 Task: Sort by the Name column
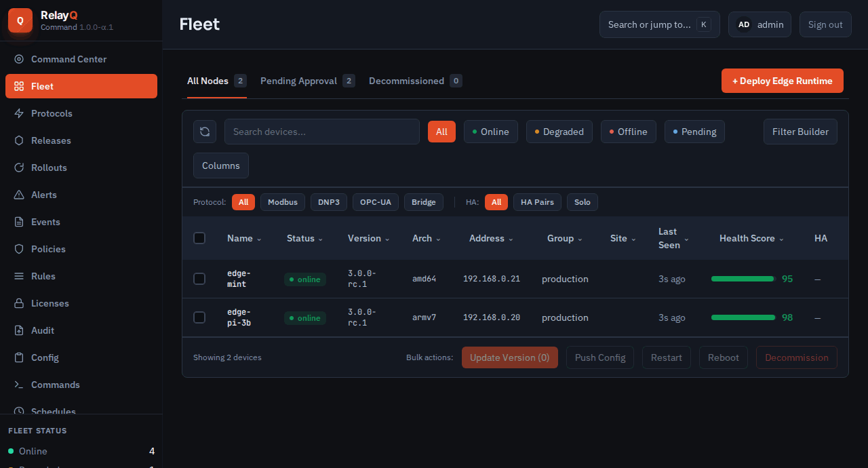click(244, 238)
